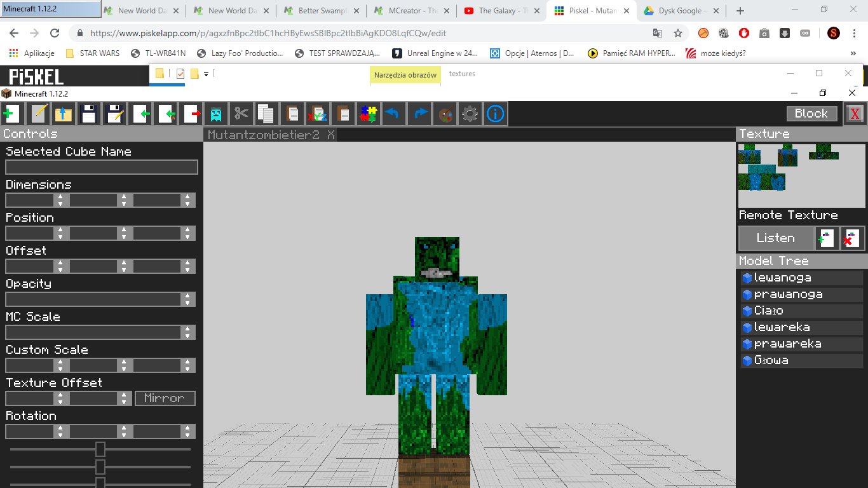Click the Selected Cube Name field
The height and width of the screenshot is (488, 868).
coord(102,167)
